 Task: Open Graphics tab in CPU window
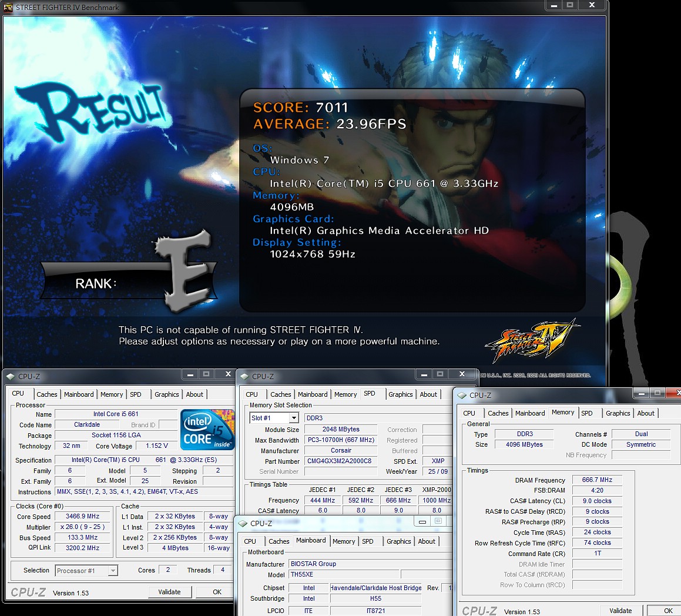coord(167,394)
